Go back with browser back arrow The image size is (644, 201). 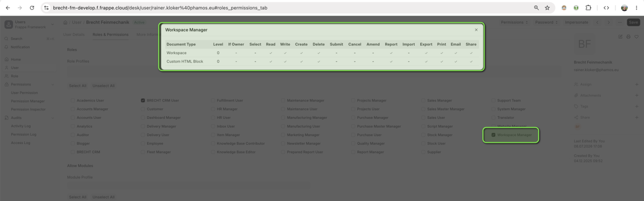point(8,8)
